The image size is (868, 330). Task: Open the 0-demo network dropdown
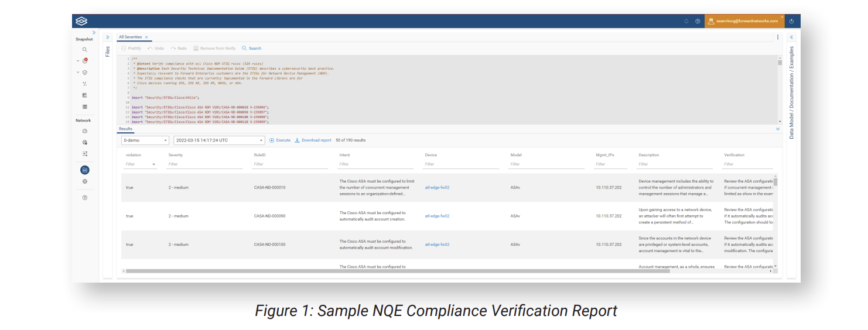click(x=145, y=140)
